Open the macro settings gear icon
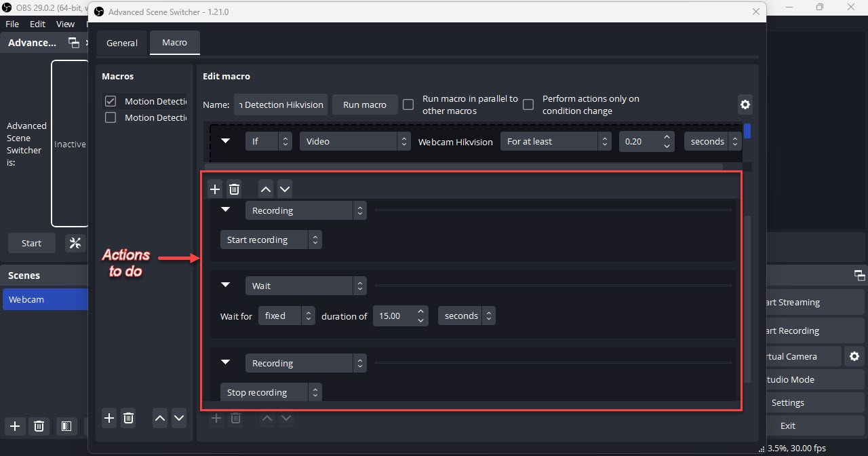868x456 pixels. click(745, 104)
